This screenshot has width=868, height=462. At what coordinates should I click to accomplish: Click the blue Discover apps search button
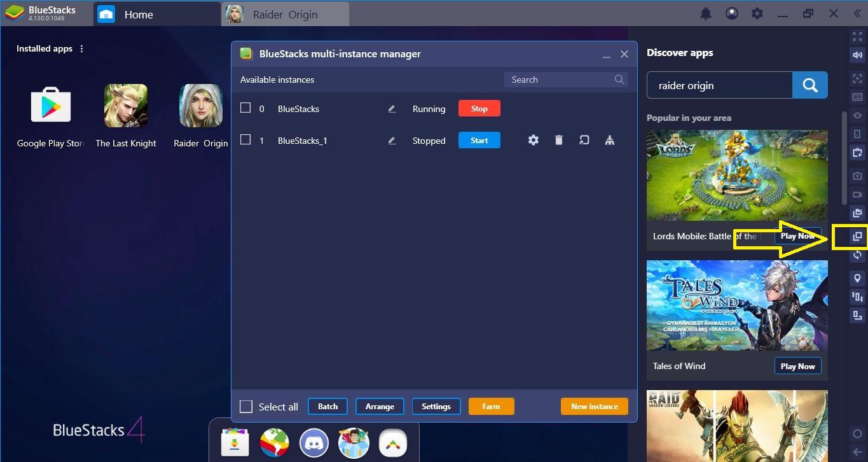[x=810, y=85]
